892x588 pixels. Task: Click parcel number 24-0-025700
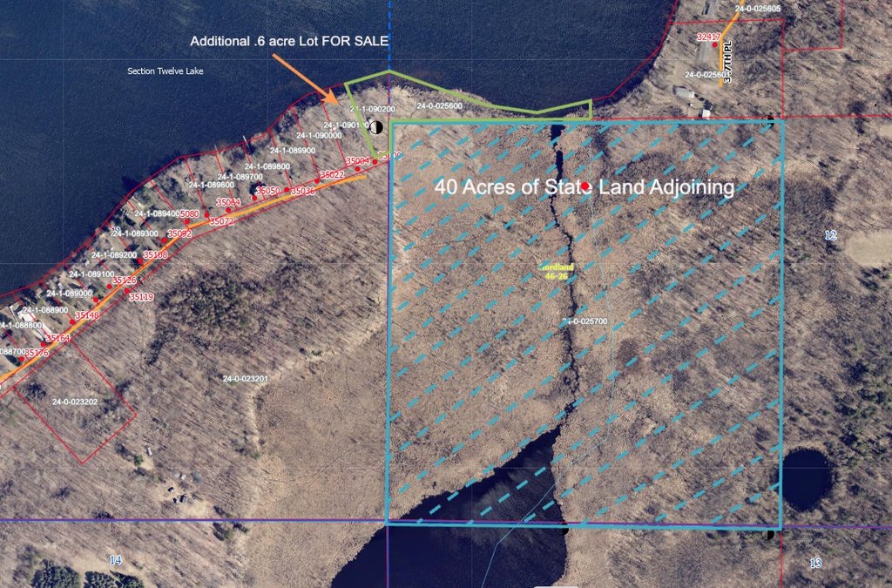click(x=585, y=321)
